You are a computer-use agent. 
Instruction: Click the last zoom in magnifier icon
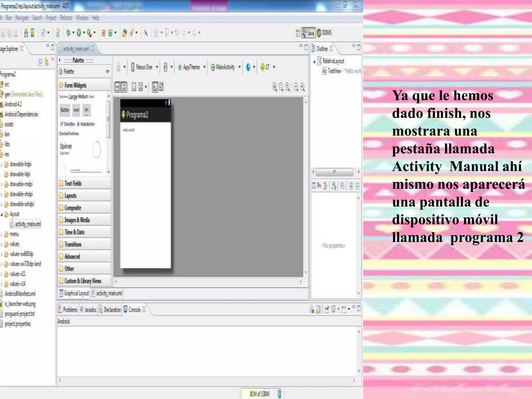click(x=302, y=87)
